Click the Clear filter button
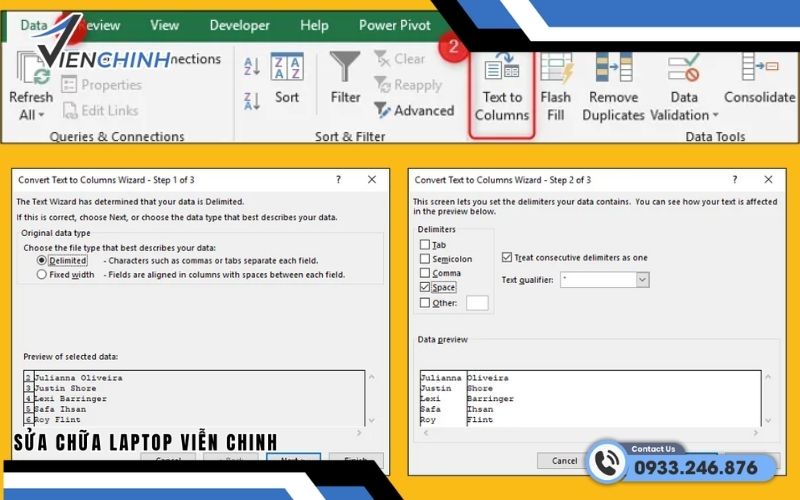 pyautogui.click(x=399, y=59)
